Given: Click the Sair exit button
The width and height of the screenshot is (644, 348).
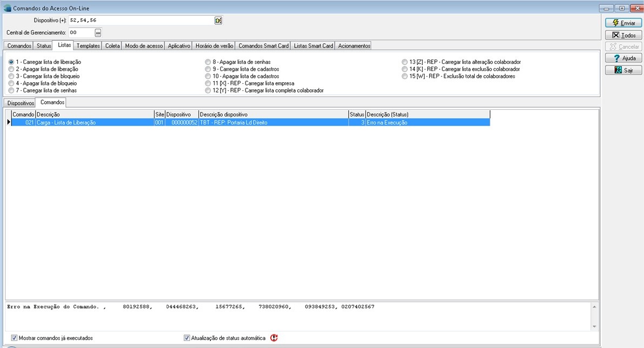Looking at the screenshot, I should tap(623, 70).
